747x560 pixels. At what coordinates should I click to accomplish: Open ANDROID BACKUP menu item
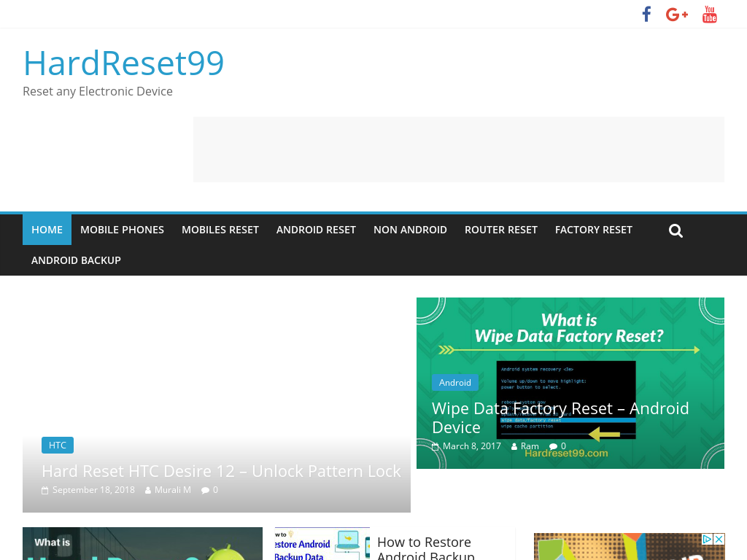click(76, 260)
